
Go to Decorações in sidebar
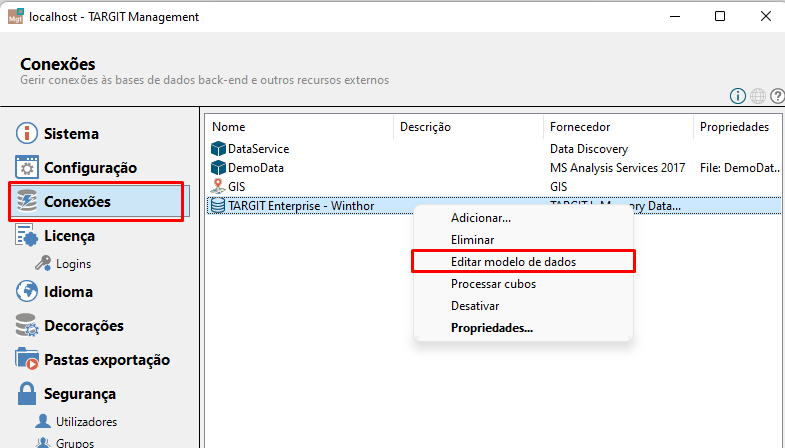(x=84, y=326)
